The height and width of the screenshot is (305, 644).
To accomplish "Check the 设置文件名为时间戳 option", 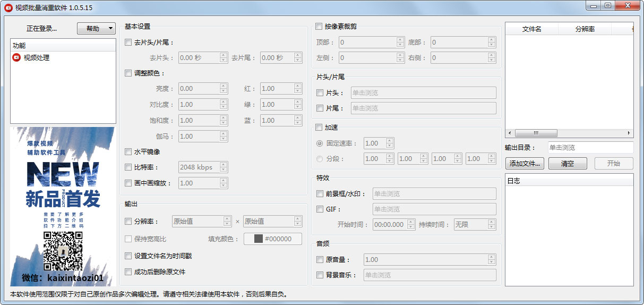I will (128, 256).
